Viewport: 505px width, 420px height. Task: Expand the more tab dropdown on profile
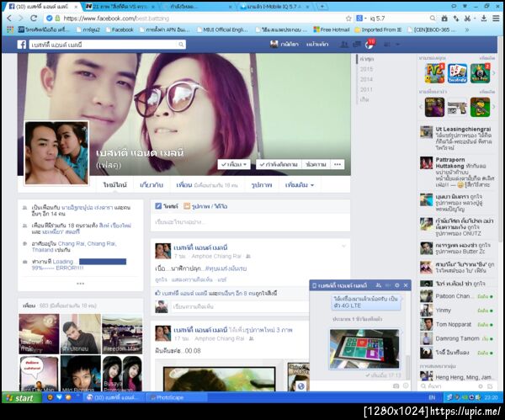click(x=299, y=185)
